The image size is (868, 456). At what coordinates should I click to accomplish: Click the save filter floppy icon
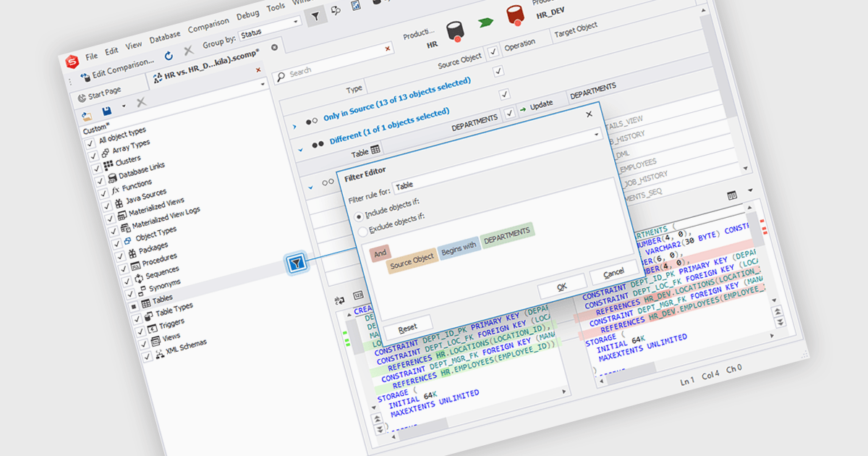pyautogui.click(x=107, y=111)
